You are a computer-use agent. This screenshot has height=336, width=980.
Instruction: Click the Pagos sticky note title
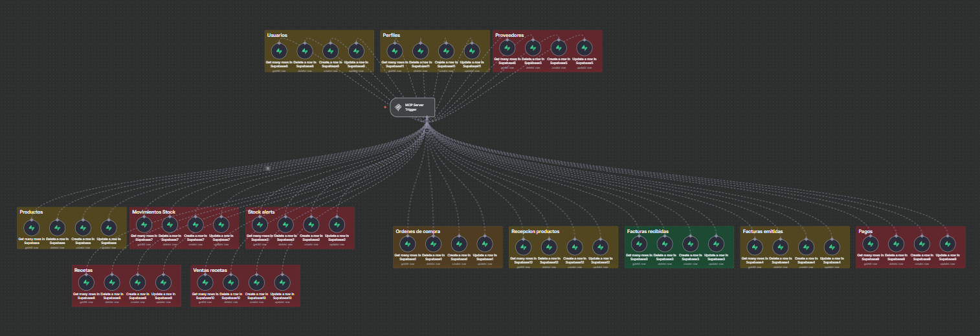[x=865, y=231]
